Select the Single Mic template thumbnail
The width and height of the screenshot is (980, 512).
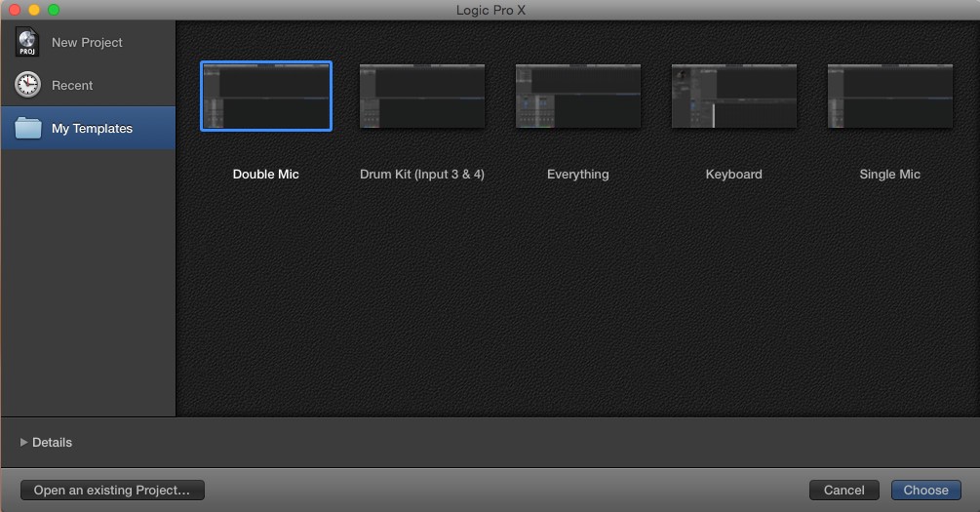pos(890,97)
